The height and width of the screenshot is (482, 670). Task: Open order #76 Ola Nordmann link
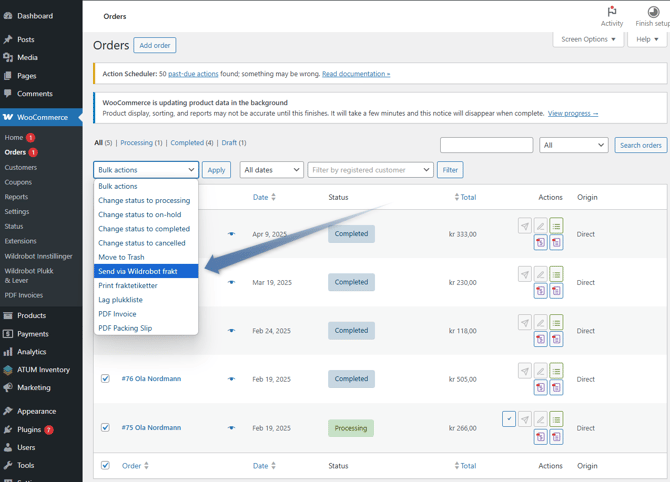tap(151, 379)
